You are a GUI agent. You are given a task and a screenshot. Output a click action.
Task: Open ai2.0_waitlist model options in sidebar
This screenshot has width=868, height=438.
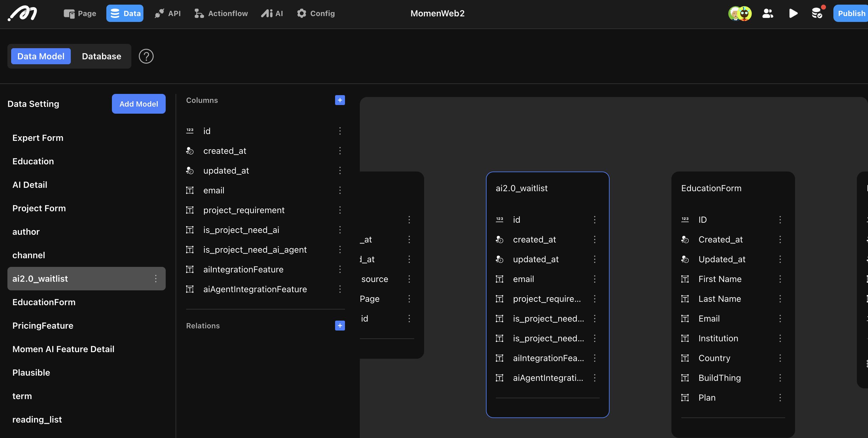[x=156, y=279]
